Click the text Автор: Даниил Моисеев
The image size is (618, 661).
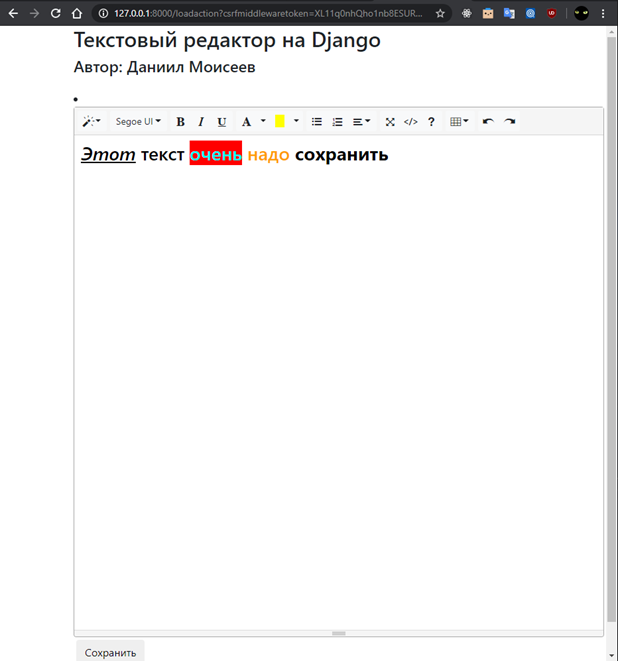(x=164, y=67)
